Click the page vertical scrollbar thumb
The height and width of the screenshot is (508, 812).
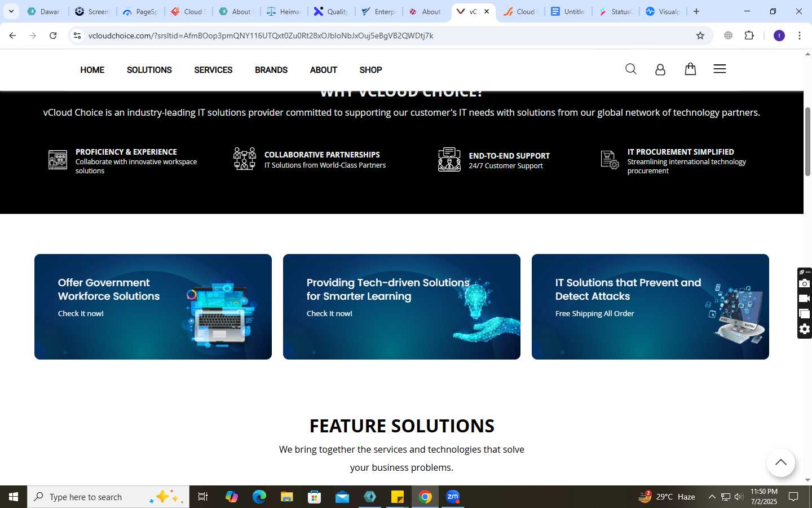807,141
